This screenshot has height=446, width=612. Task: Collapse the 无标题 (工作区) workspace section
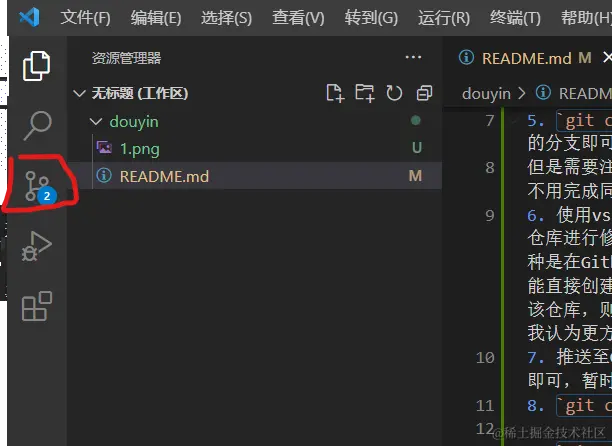79,94
